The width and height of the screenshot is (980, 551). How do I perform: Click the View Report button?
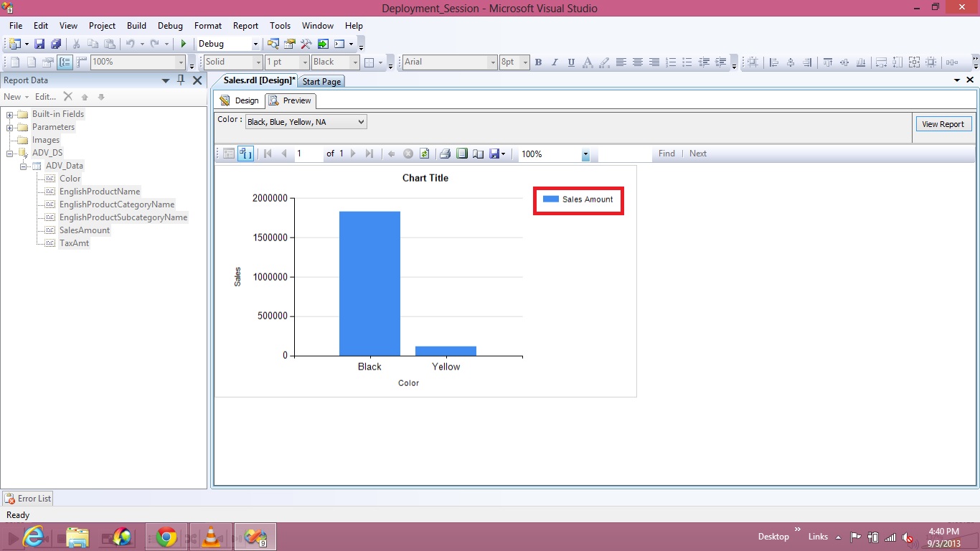tap(943, 124)
